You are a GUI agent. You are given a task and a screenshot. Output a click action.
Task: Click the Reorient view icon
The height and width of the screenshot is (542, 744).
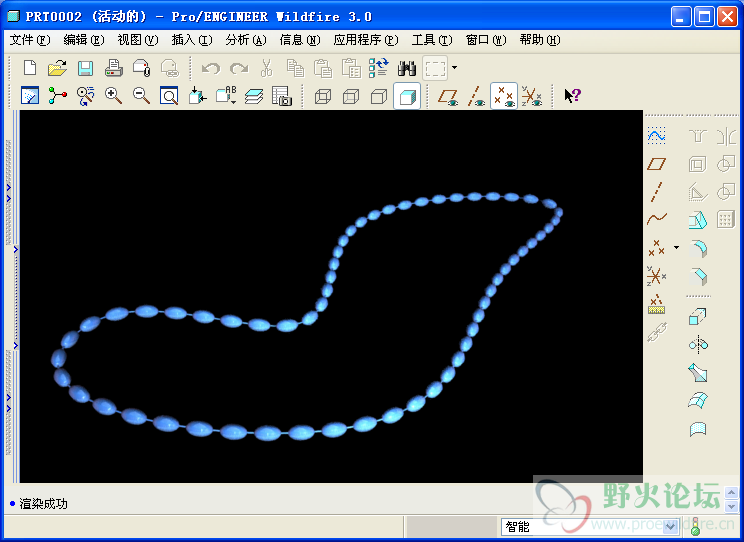tap(197, 95)
